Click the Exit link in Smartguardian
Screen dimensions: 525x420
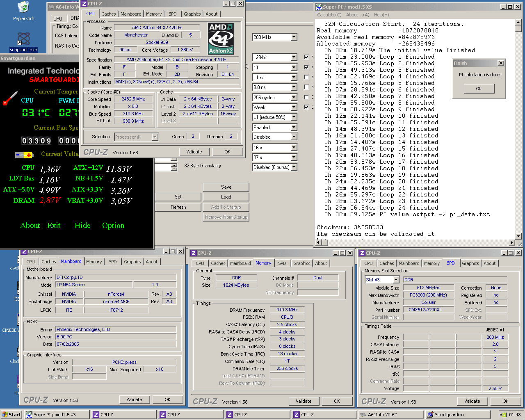tap(54, 226)
